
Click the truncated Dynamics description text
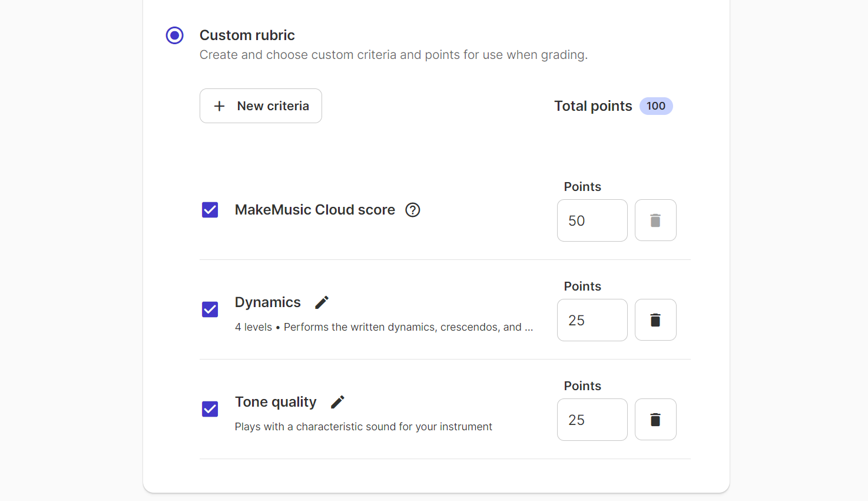tap(384, 327)
